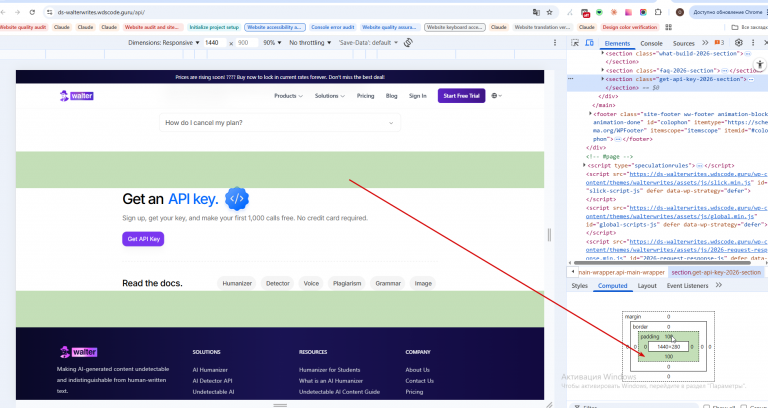Open the Save-Data default dropdown
The height and width of the screenshot is (408, 768).
pos(368,43)
